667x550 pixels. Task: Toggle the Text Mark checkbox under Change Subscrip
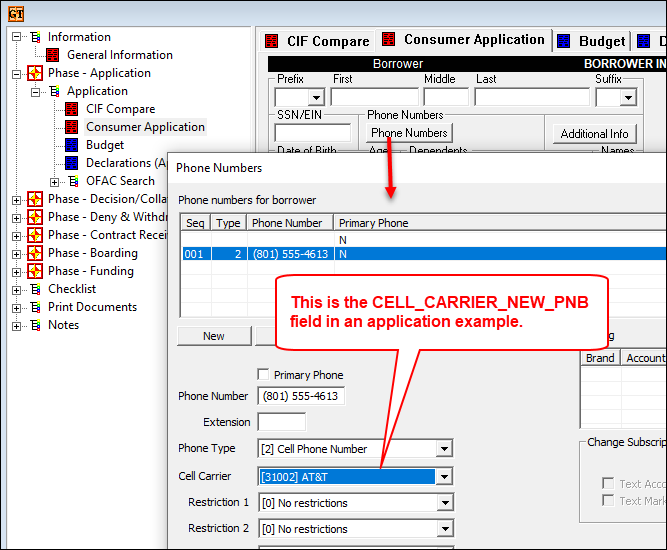click(x=608, y=501)
